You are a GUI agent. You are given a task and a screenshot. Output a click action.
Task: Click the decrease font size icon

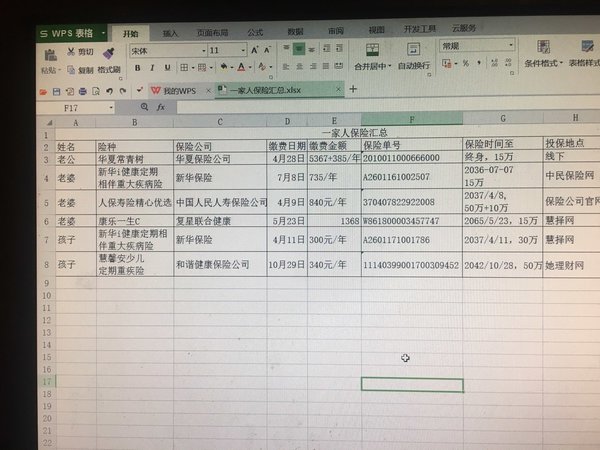coord(267,50)
